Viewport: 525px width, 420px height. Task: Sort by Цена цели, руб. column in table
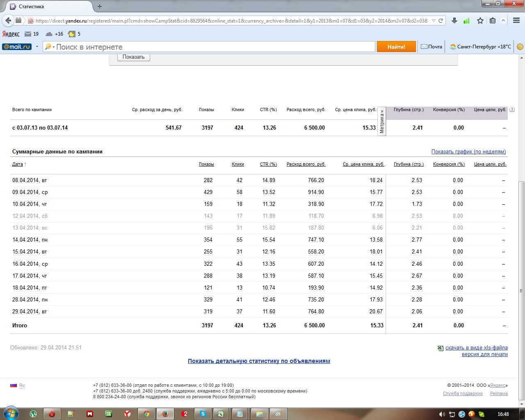click(x=490, y=164)
